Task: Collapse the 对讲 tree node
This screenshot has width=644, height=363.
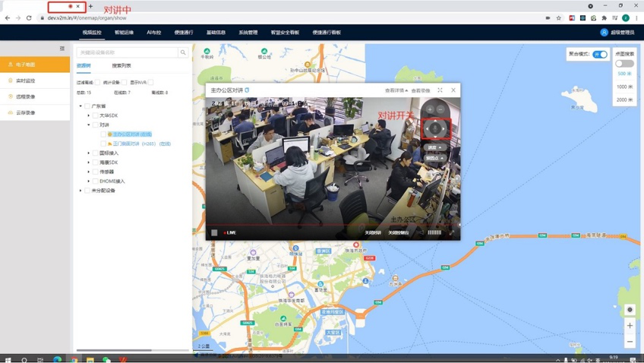Action: (x=89, y=125)
